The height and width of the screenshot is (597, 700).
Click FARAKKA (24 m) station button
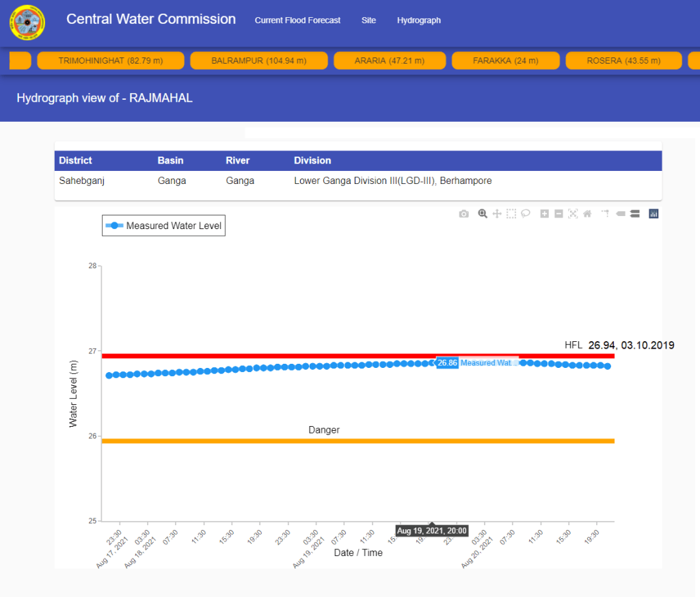pos(506,61)
